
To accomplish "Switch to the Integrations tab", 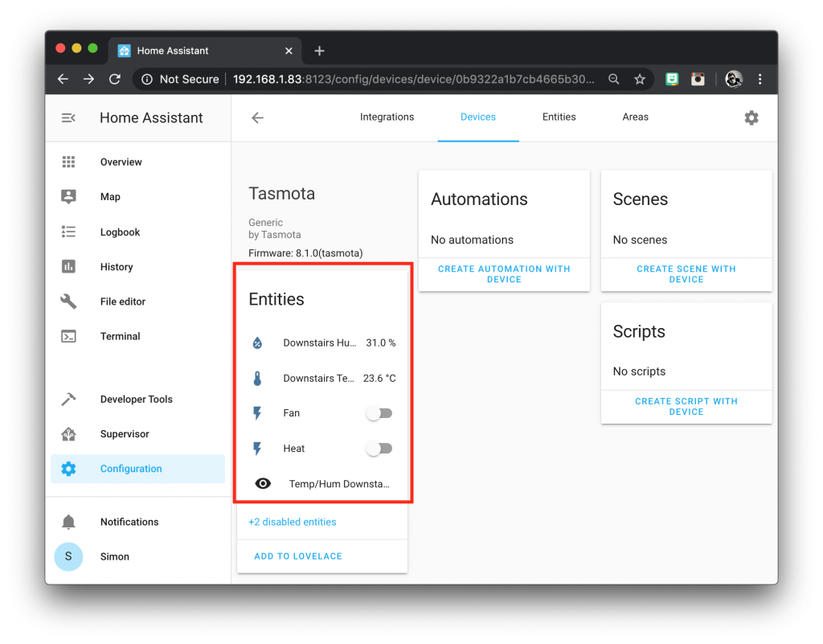I will pos(387,117).
